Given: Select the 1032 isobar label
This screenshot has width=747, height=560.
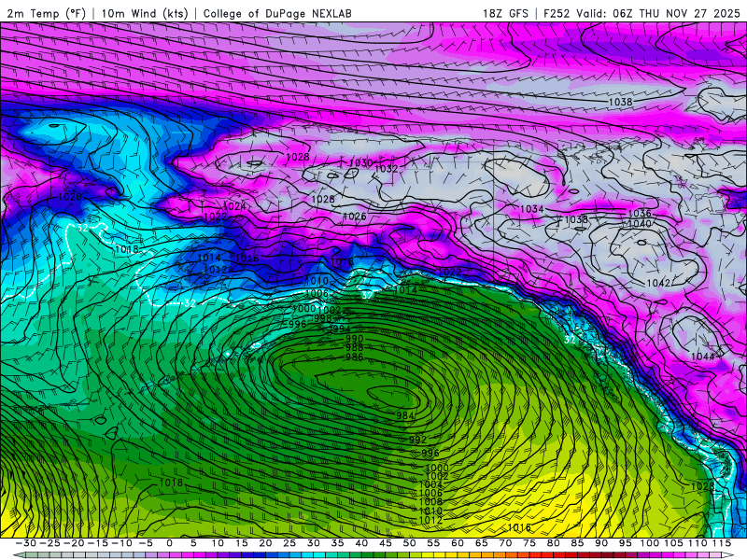Looking at the screenshot, I should 386,169.
